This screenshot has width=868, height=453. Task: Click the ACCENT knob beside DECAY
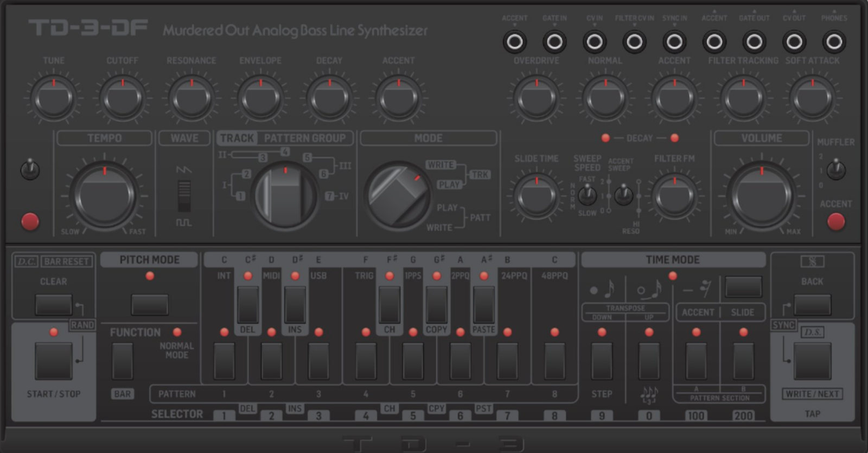coord(398,99)
